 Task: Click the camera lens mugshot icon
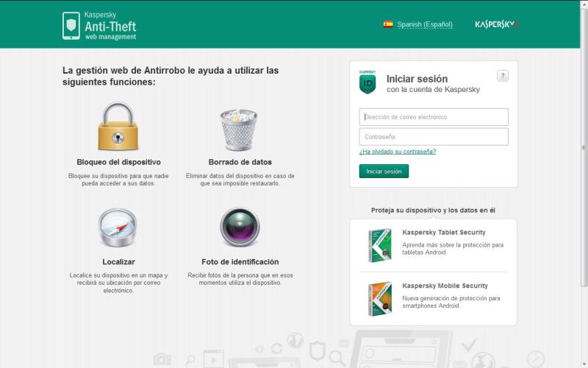(x=240, y=227)
